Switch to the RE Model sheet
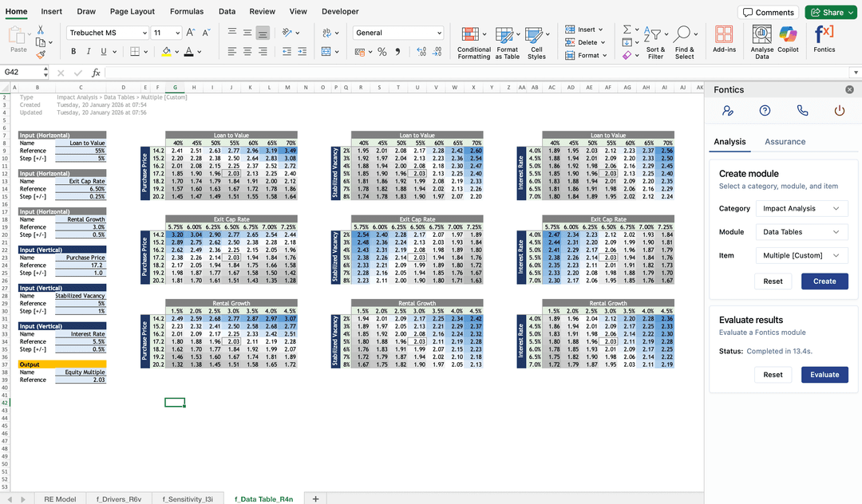862x504 pixels. (60, 498)
